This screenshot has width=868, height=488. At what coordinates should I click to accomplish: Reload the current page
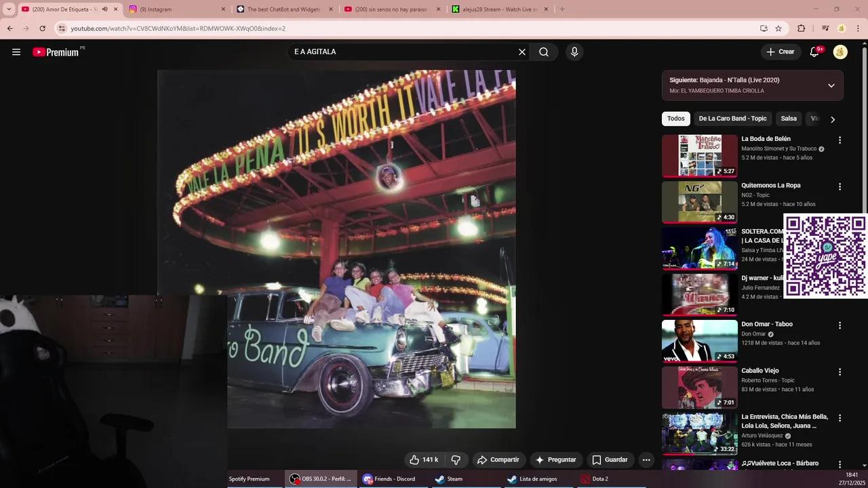42,28
